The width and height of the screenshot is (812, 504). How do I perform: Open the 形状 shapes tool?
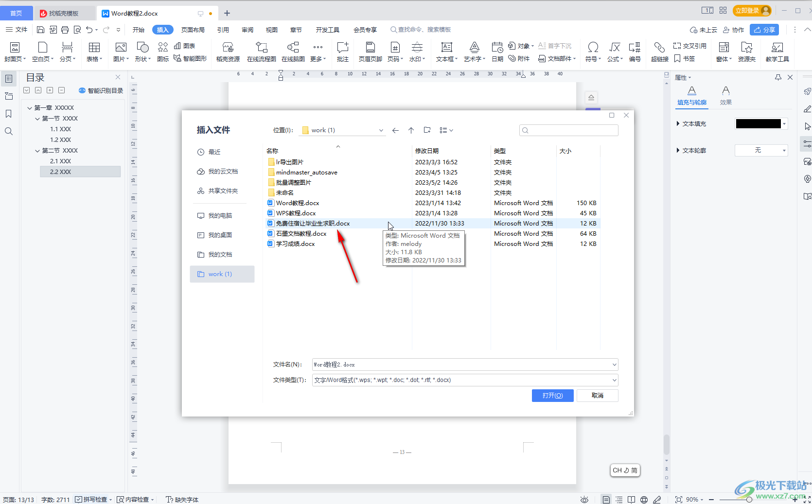pyautogui.click(x=142, y=52)
